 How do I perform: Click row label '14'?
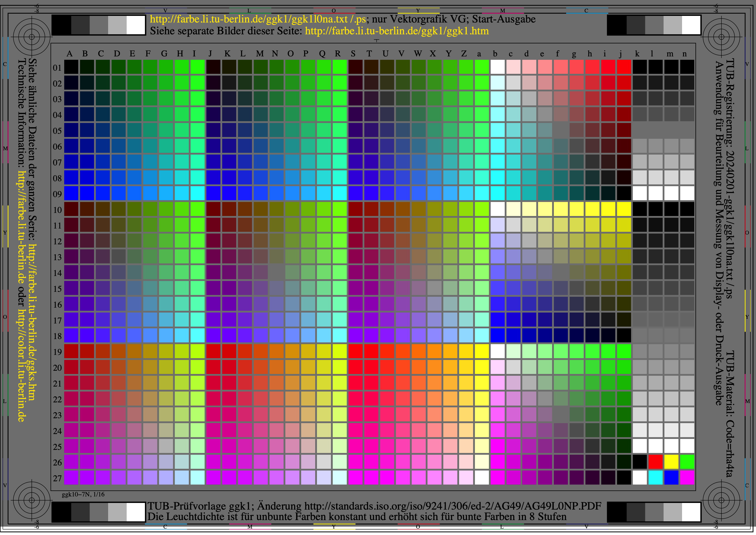click(x=57, y=273)
